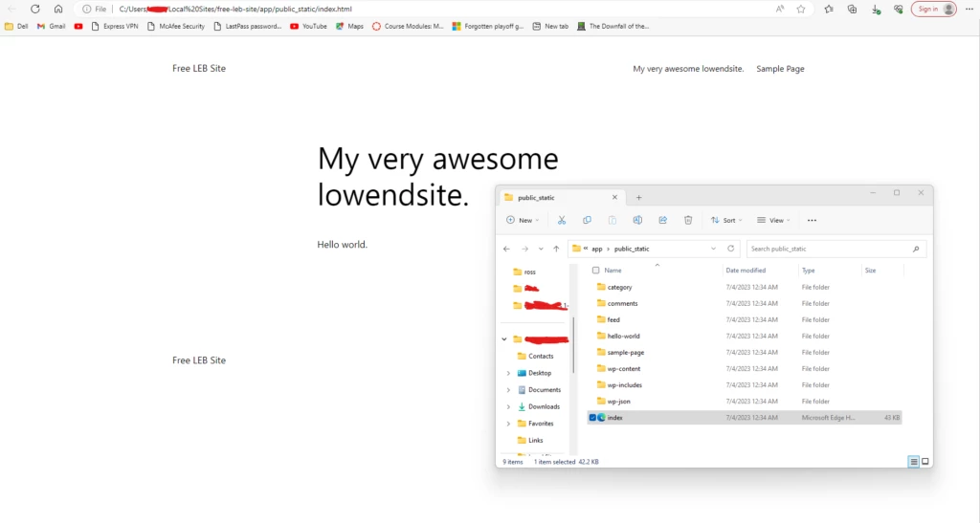
Task: Refresh the public_static folder view
Action: click(730, 249)
